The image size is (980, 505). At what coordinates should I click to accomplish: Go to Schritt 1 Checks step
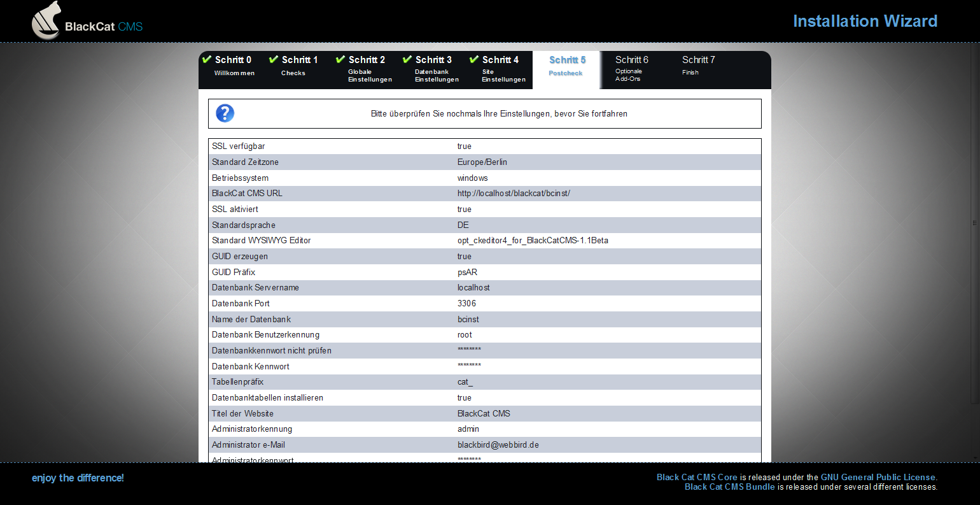(299, 66)
